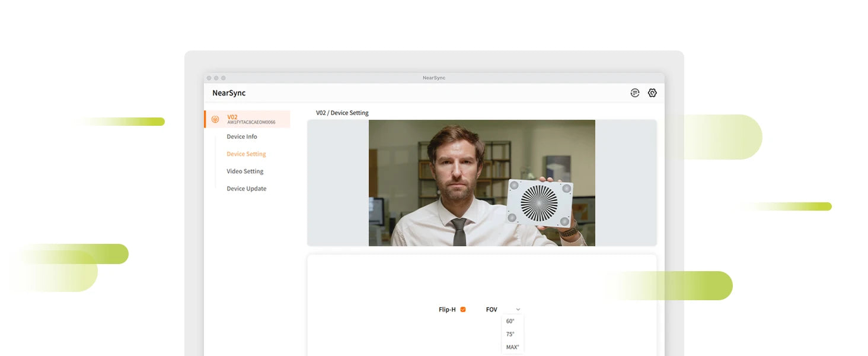Go to Device Update

tap(246, 188)
